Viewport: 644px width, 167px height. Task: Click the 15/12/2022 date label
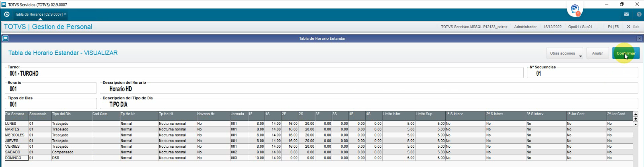(x=552, y=27)
